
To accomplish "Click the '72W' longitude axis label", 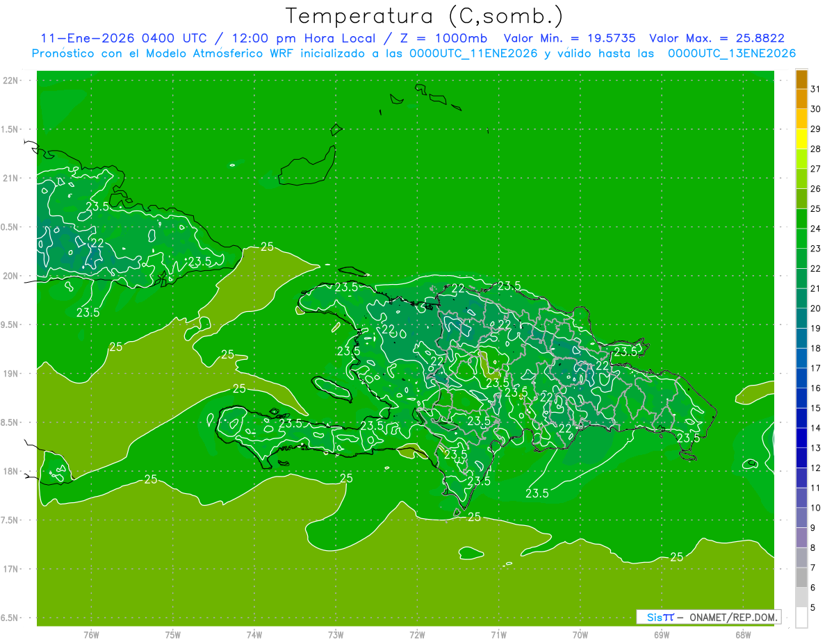I will 418,635.
